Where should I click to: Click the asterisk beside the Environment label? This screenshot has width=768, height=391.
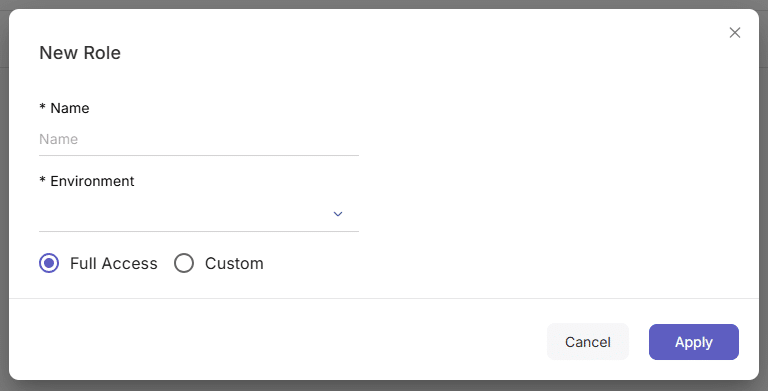pyautogui.click(x=43, y=180)
